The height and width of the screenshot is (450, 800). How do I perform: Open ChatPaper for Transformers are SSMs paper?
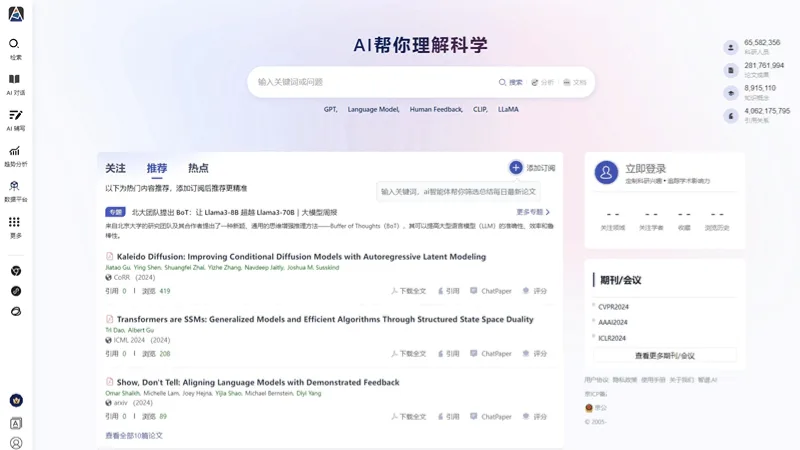[x=490, y=354]
